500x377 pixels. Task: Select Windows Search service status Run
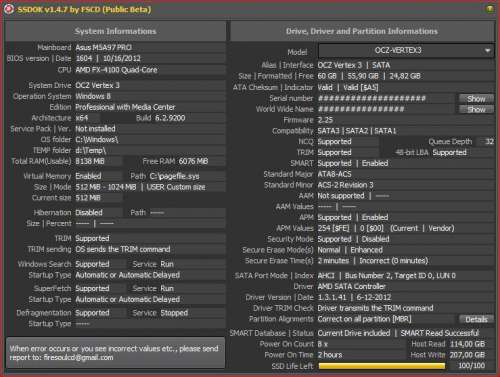click(167, 264)
